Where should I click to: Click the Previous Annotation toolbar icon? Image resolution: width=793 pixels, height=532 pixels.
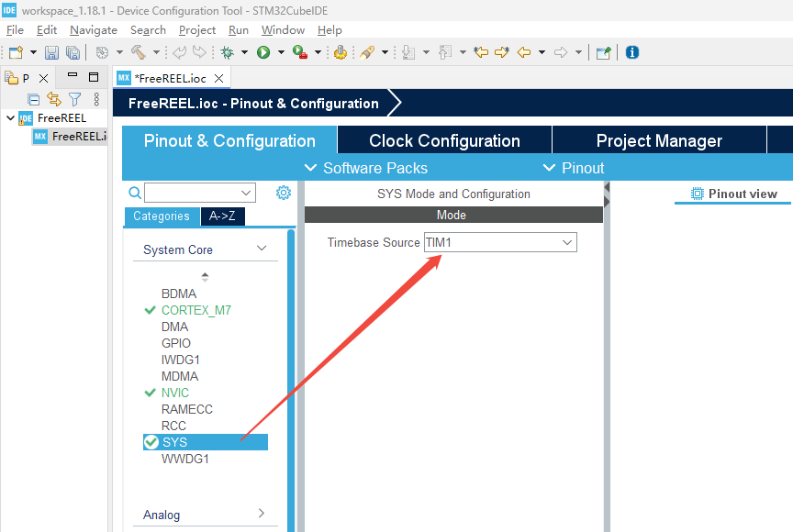pyautogui.click(x=445, y=52)
